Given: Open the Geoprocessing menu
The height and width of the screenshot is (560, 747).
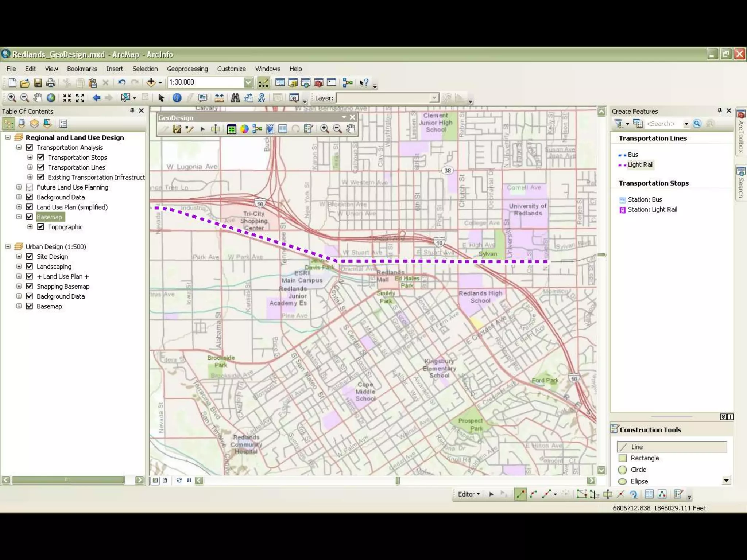Looking at the screenshot, I should tap(187, 69).
